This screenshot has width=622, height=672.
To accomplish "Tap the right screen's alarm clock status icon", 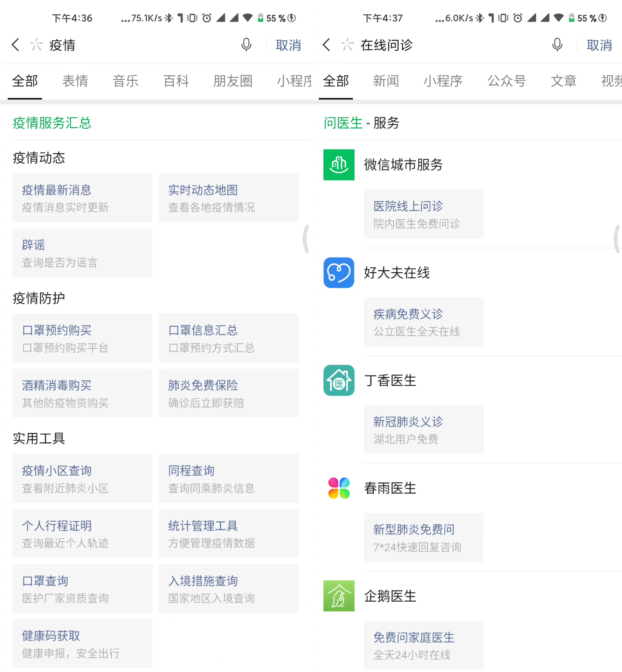I will tap(518, 18).
